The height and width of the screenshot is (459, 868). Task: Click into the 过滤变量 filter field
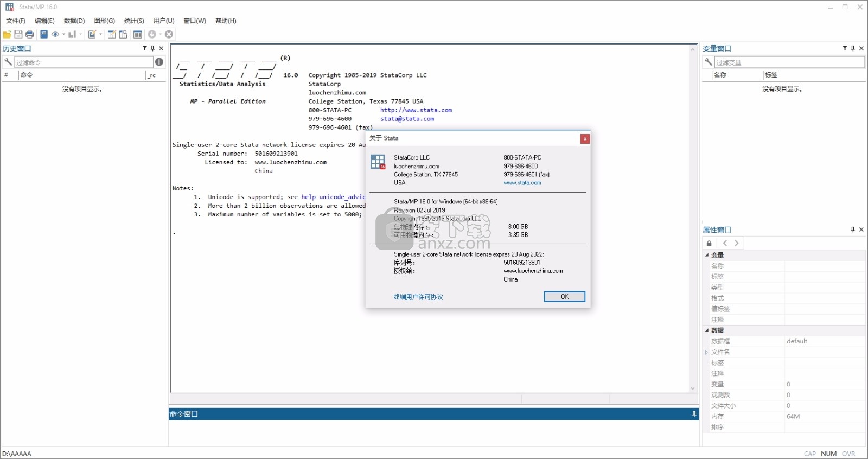tap(789, 62)
